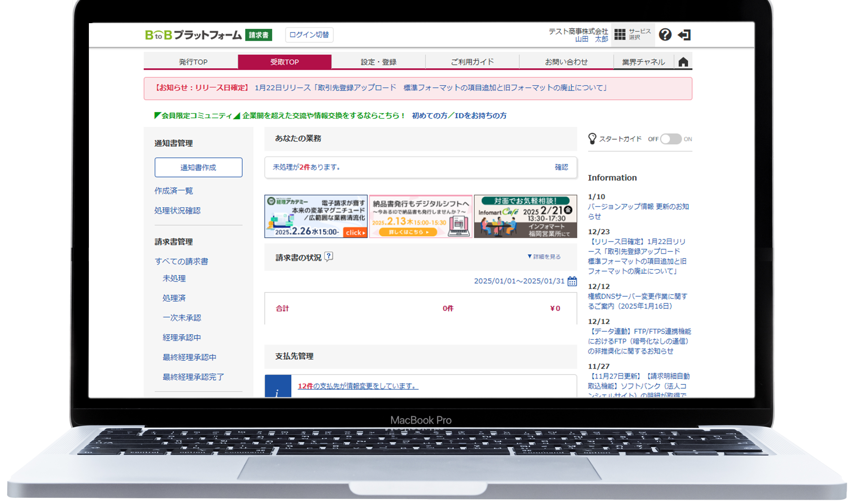Screen dimensions: 853x504
Task: Open the 納品書発行もデジタルシフトへ banner
Action: 420,216
